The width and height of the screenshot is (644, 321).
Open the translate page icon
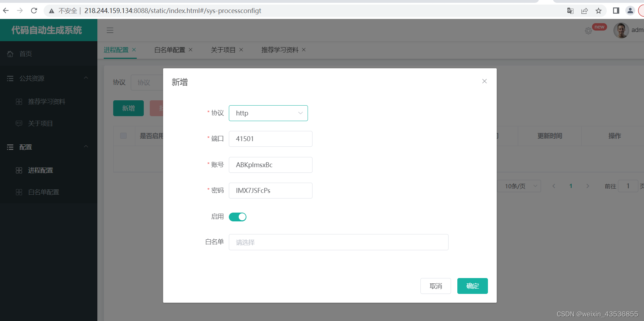[x=571, y=11]
